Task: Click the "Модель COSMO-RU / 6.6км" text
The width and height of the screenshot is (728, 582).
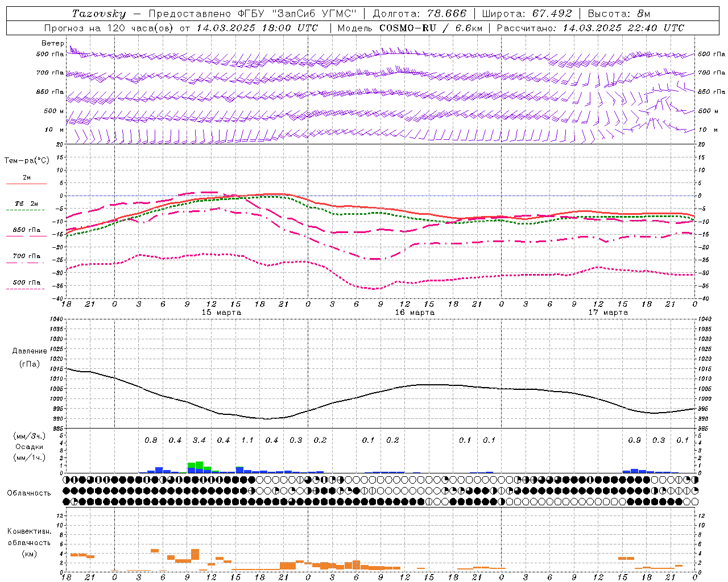Action: point(409,28)
